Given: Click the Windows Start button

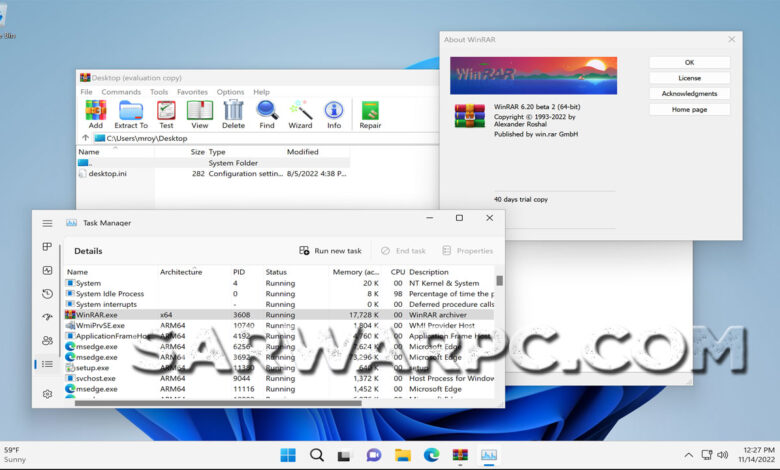Looking at the screenshot, I should tap(288, 455).
